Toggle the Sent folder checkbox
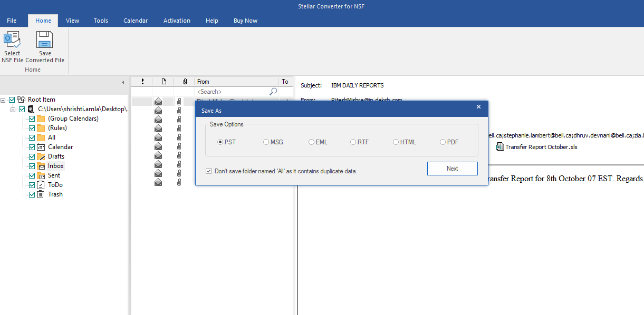The width and height of the screenshot is (644, 315). point(32,175)
